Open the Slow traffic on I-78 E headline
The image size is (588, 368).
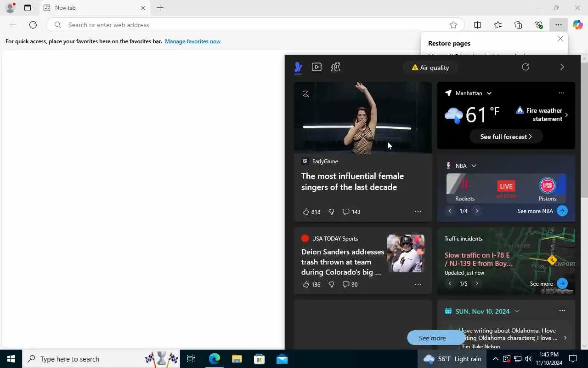click(478, 259)
